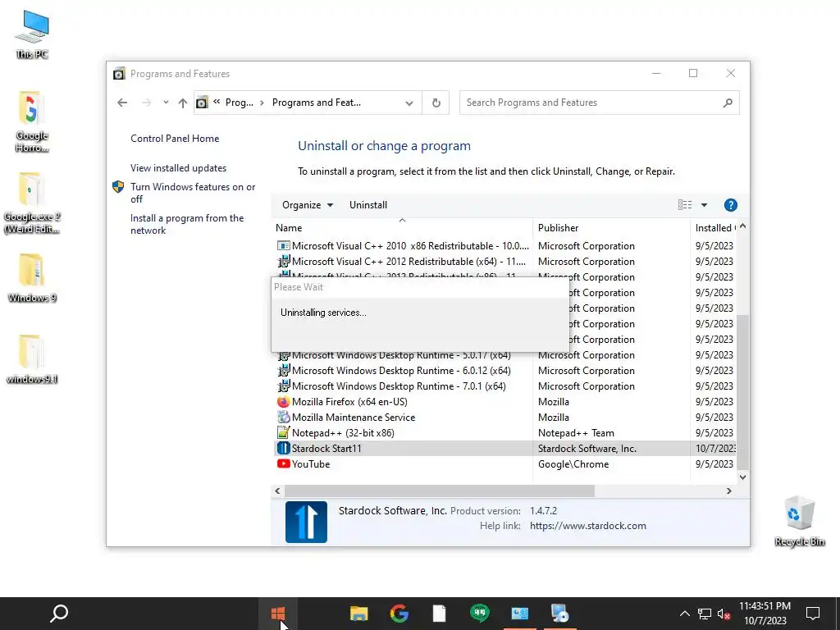
Task: Open the windows9.1 desktop folder
Action: click(32, 359)
